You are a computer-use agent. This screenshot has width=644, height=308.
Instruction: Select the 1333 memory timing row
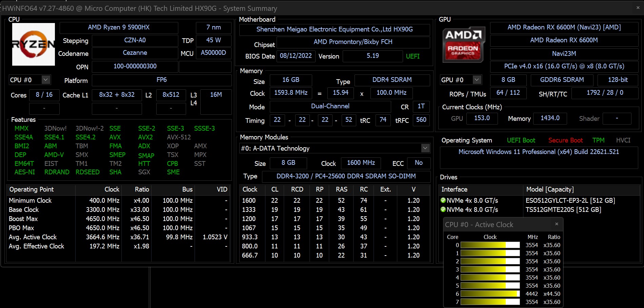coord(335,210)
